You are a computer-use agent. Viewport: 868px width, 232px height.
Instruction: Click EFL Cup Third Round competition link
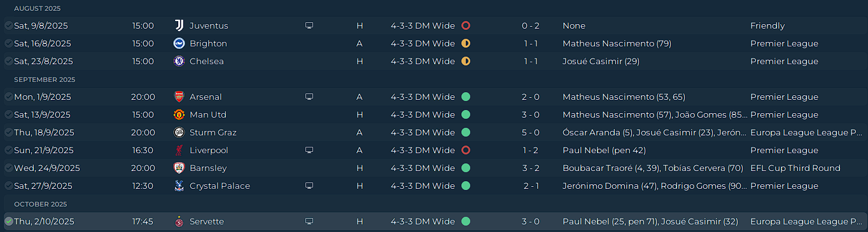[x=795, y=168]
